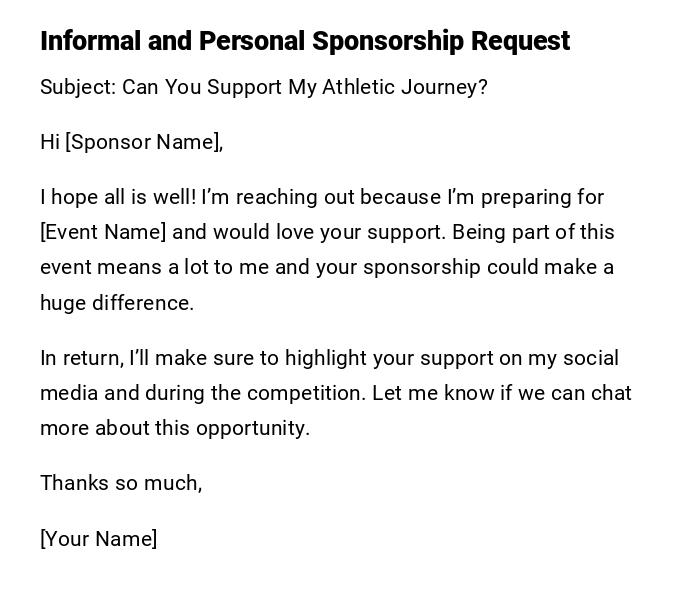The height and width of the screenshot is (601, 700).
Task: Select the [Event Name] placeholder
Action: [103, 232]
